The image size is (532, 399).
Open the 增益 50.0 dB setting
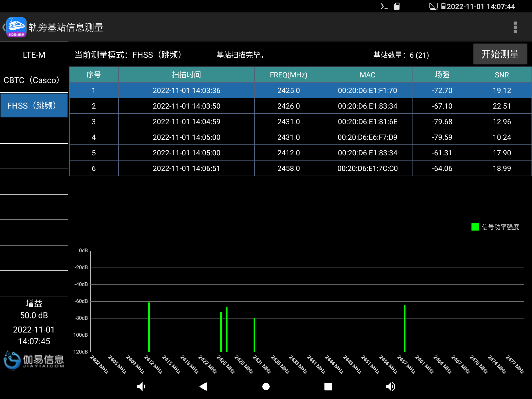(34, 309)
